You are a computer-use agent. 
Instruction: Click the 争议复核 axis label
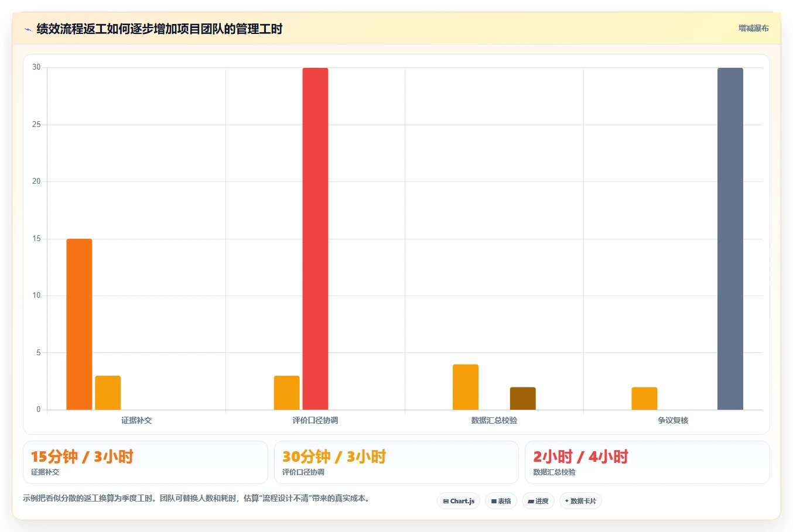673,420
